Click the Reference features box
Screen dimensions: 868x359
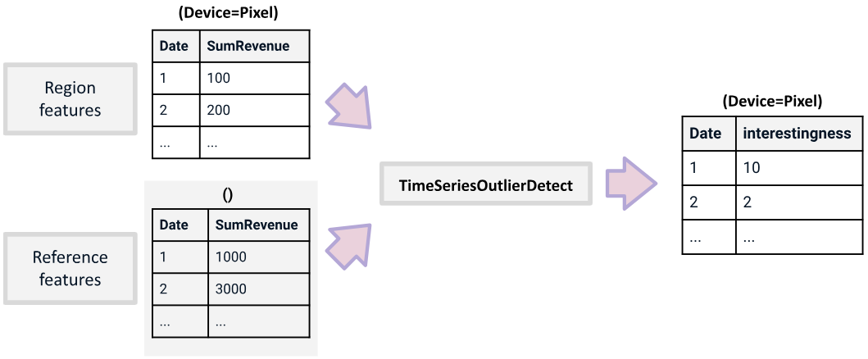click(70, 268)
